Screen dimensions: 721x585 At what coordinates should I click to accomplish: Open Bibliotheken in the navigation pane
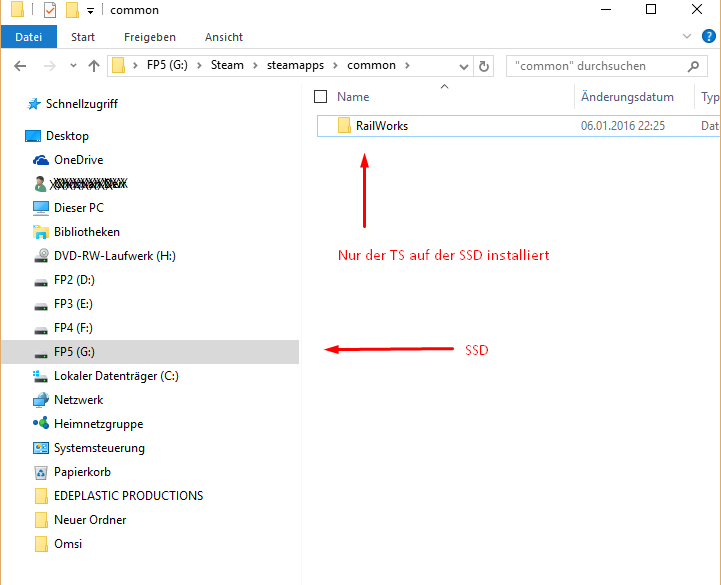(87, 232)
